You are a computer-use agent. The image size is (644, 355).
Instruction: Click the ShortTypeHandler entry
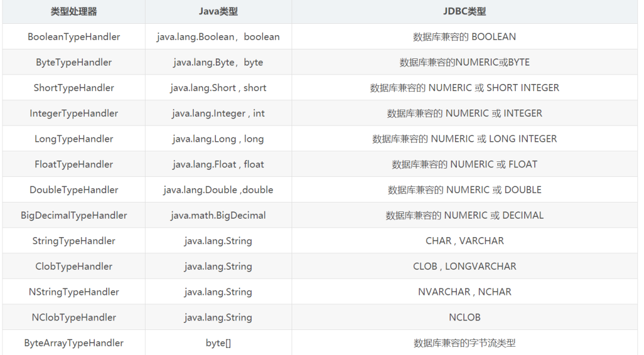pos(74,88)
